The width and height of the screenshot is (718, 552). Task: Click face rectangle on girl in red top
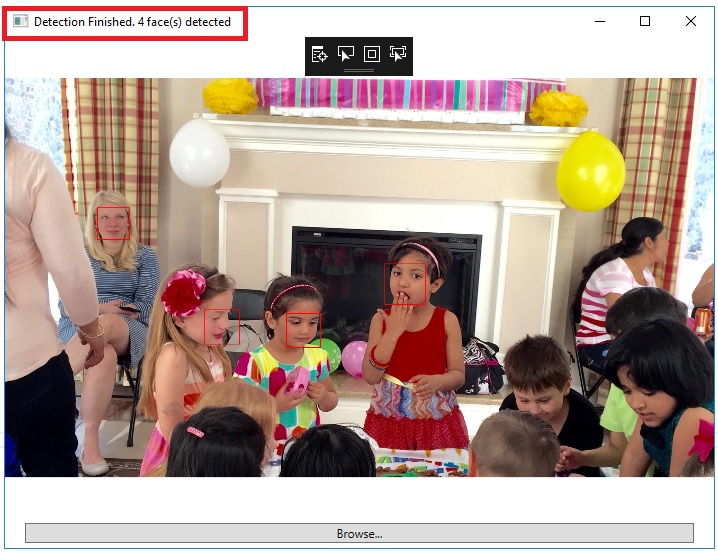405,284
